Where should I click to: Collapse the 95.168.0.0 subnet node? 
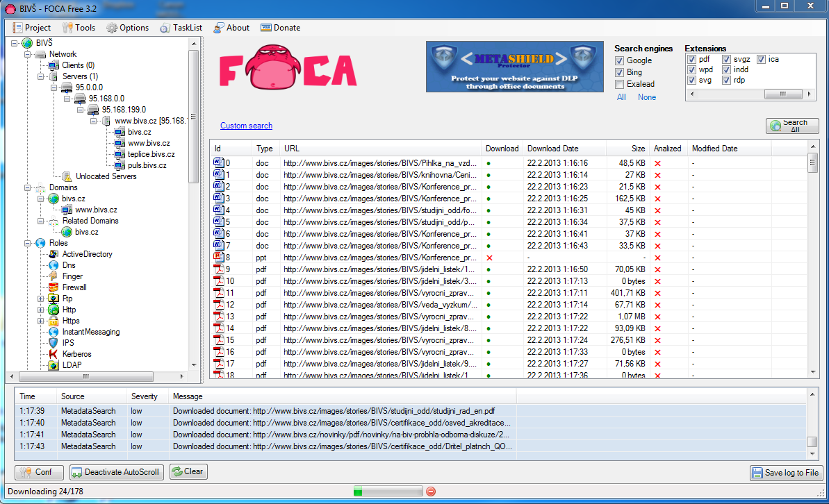point(67,99)
